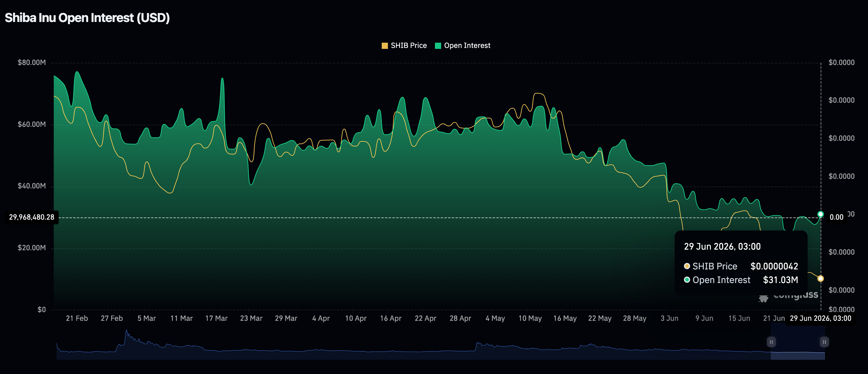Viewport: 868px width, 374px height.
Task: Click the '17 Mar' date on the x-axis
Action: tap(216, 318)
